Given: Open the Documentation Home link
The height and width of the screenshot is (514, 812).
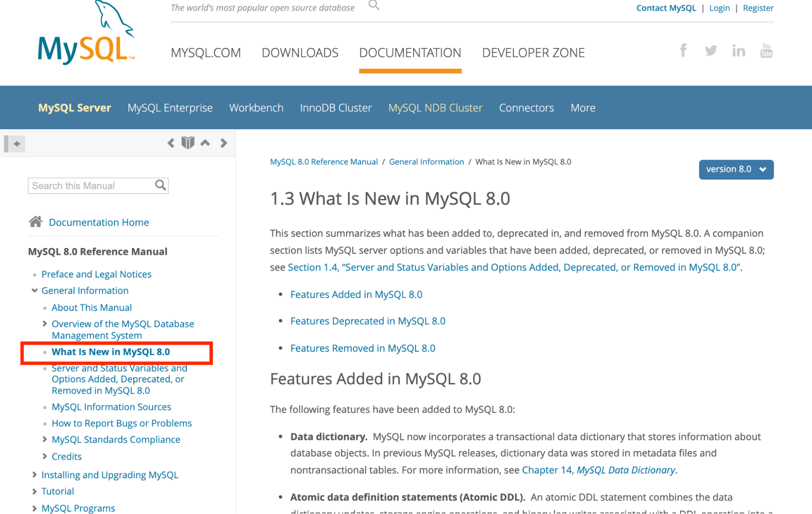Looking at the screenshot, I should [x=99, y=222].
